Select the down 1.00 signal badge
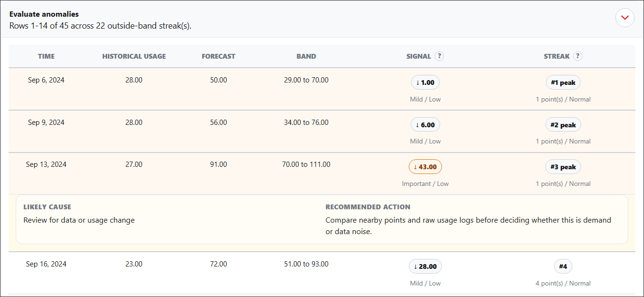This screenshot has width=644, height=297. point(425,82)
